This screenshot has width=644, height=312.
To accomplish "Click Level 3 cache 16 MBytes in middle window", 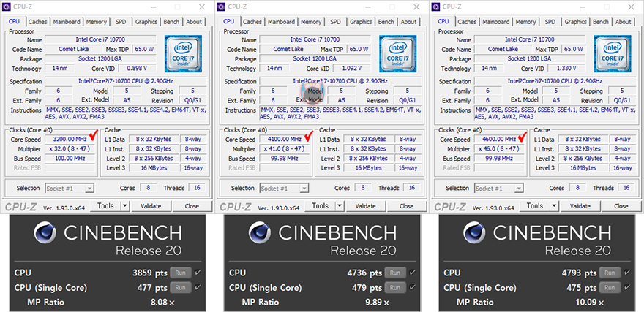I will coord(367,167).
